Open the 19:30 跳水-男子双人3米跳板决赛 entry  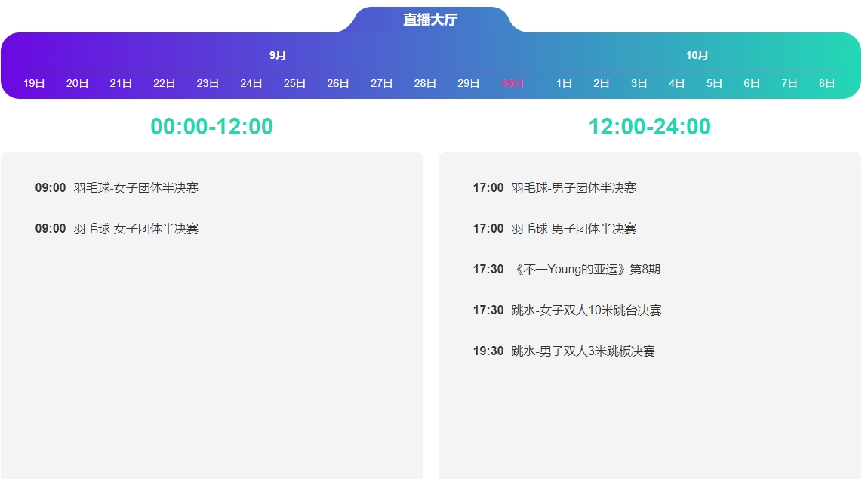click(x=583, y=351)
